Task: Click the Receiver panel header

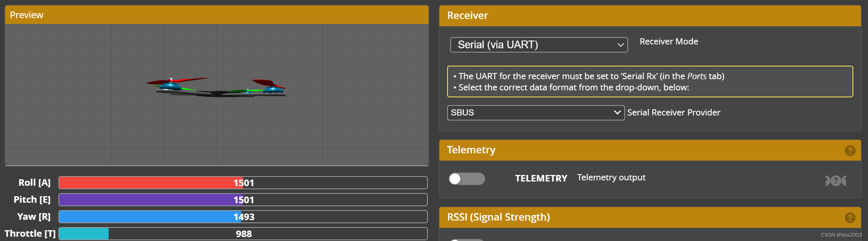Action: tap(650, 16)
